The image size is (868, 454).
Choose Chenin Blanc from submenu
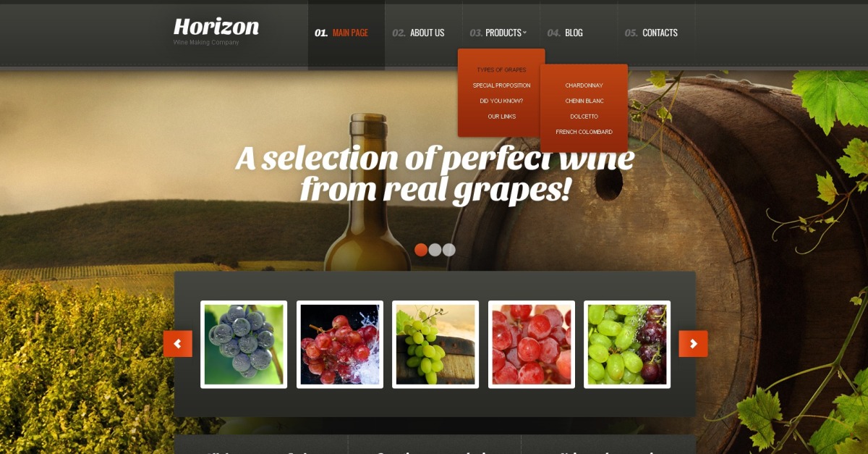click(x=584, y=101)
